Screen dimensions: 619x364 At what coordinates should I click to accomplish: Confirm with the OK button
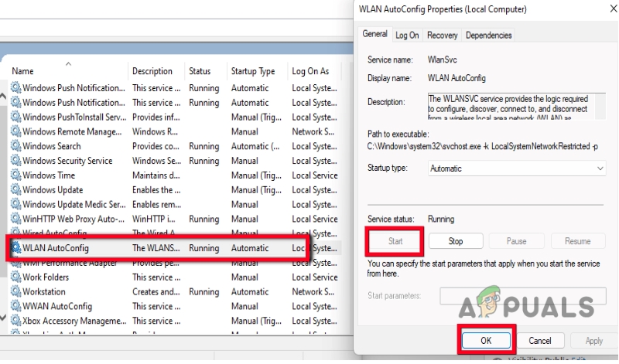(486, 340)
